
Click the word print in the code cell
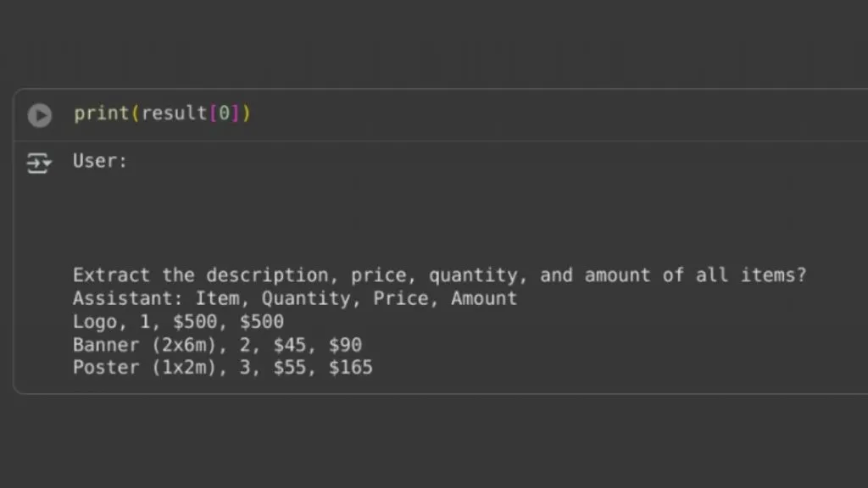coord(102,114)
